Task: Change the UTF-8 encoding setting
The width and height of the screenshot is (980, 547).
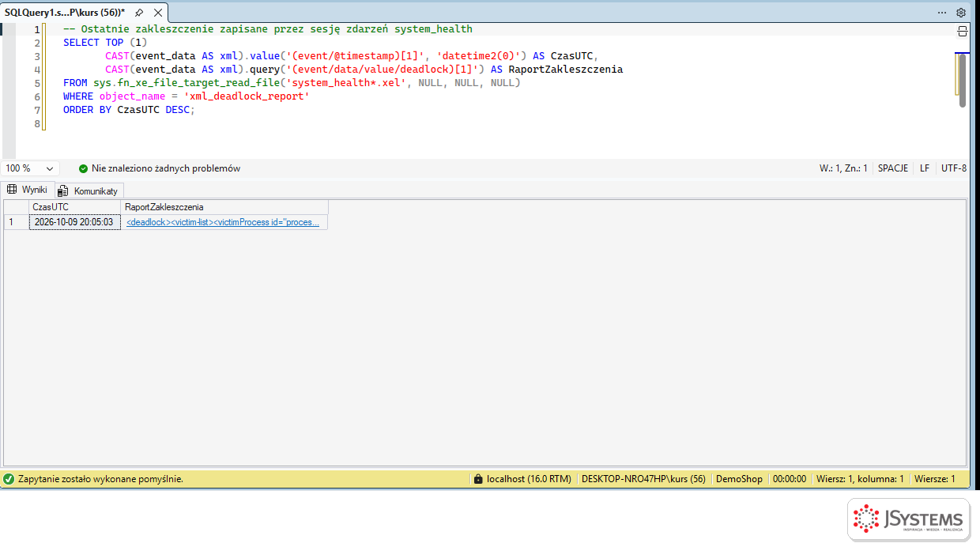Action: pos(954,168)
